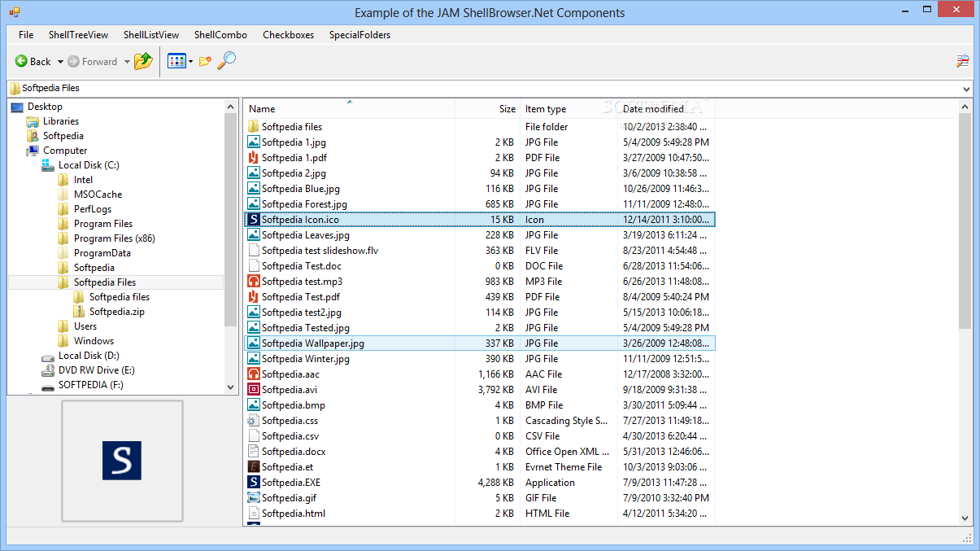Click the new folder toolbar icon
Screen dimensions: 980x551
(x=205, y=61)
